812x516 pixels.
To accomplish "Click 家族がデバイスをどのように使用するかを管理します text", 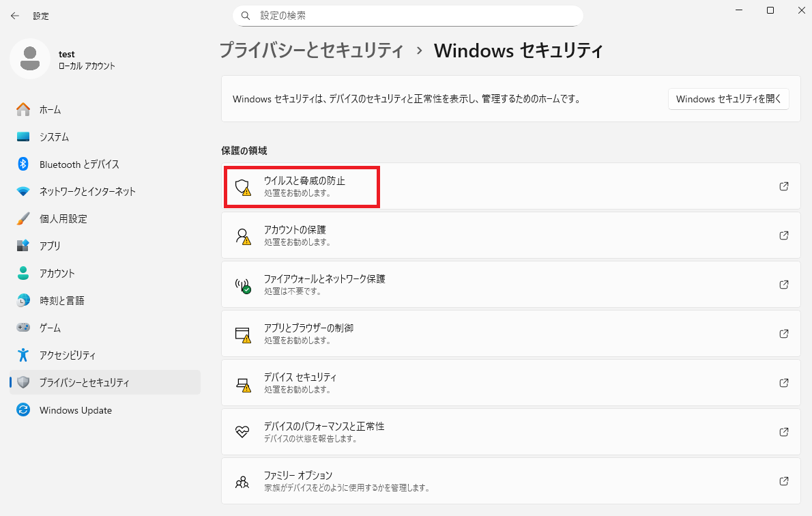I will tap(347, 488).
